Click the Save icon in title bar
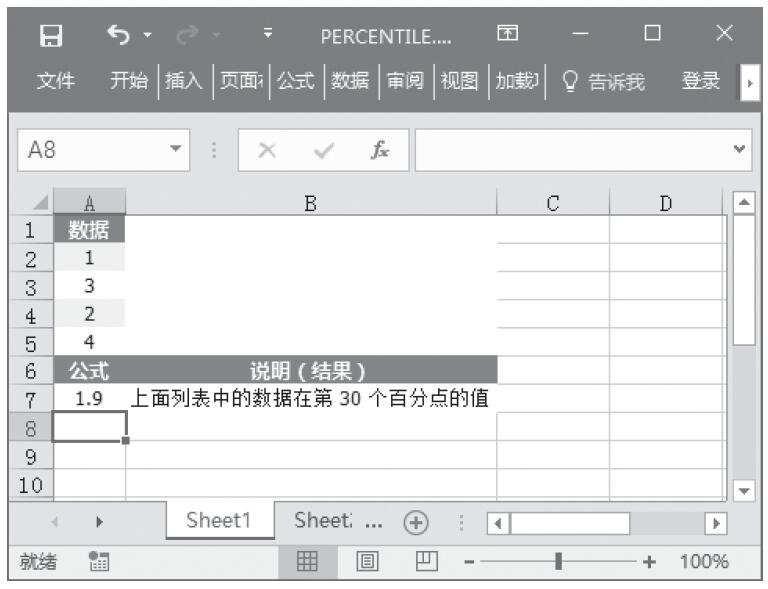 pos(47,36)
